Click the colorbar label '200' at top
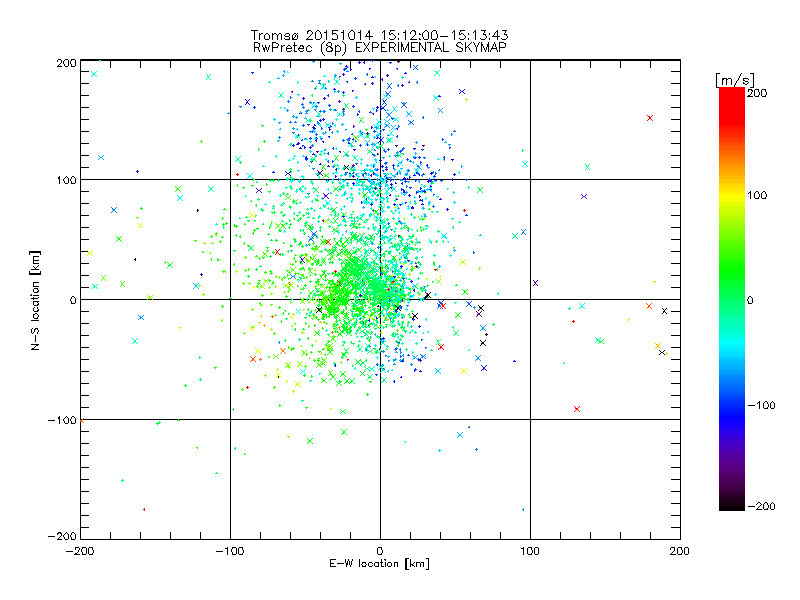The height and width of the screenshot is (600, 800). [x=757, y=93]
